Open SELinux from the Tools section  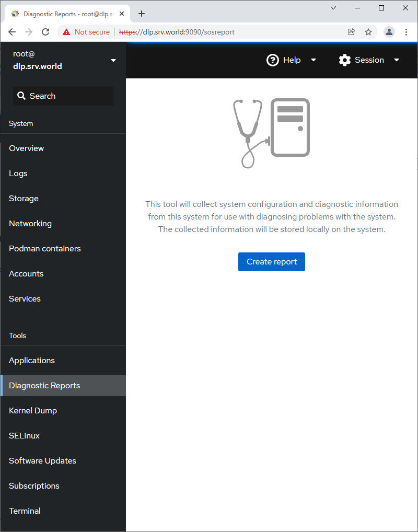(25, 436)
